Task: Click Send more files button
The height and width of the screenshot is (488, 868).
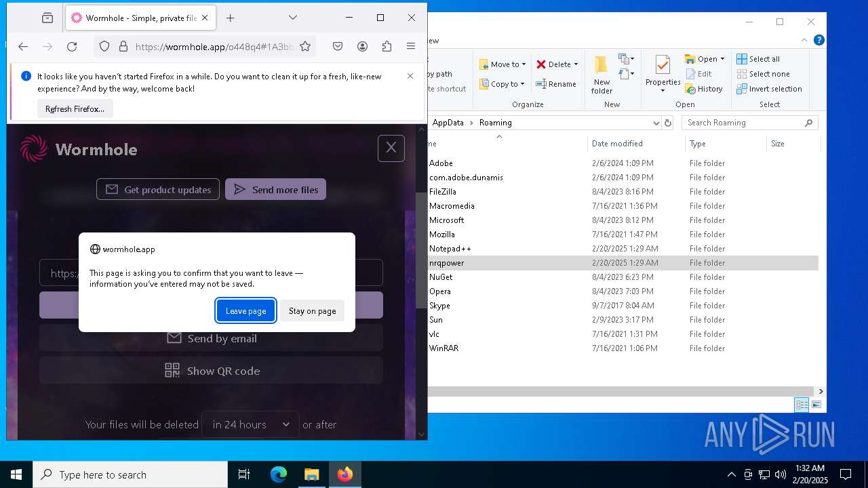Action: click(275, 189)
